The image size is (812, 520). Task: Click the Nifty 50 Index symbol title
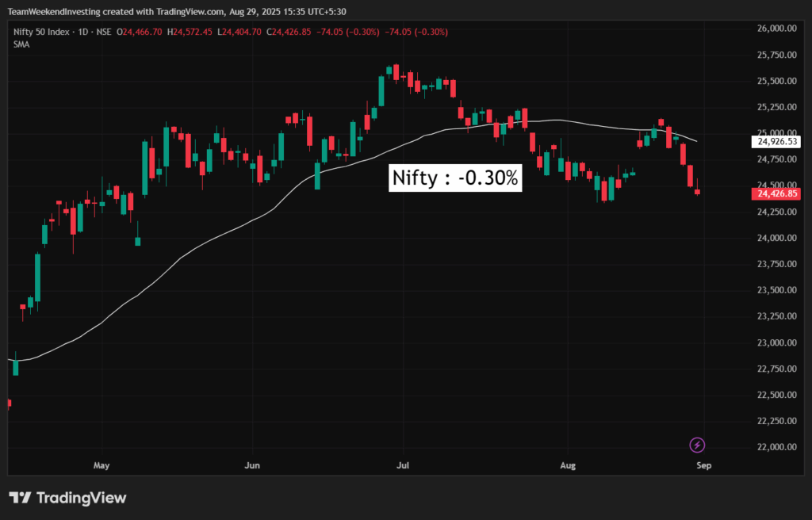coord(41,32)
